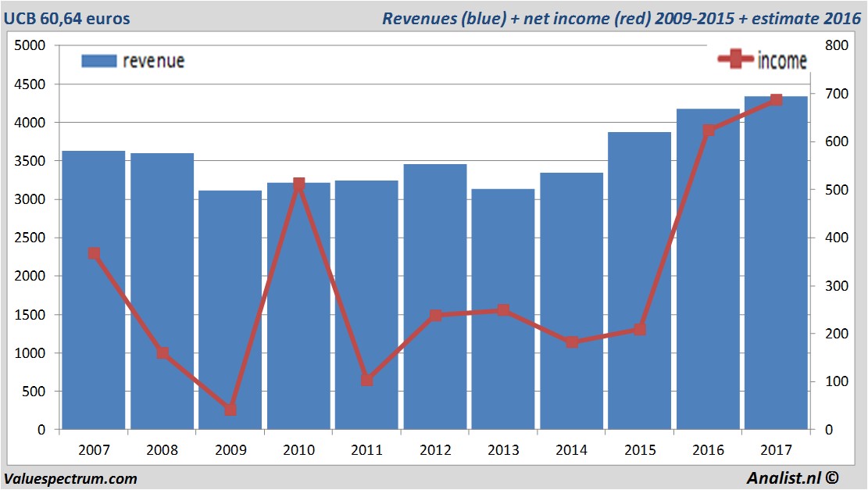868x490 pixels.
Task: Click the 2011 income data point
Action: [367, 380]
